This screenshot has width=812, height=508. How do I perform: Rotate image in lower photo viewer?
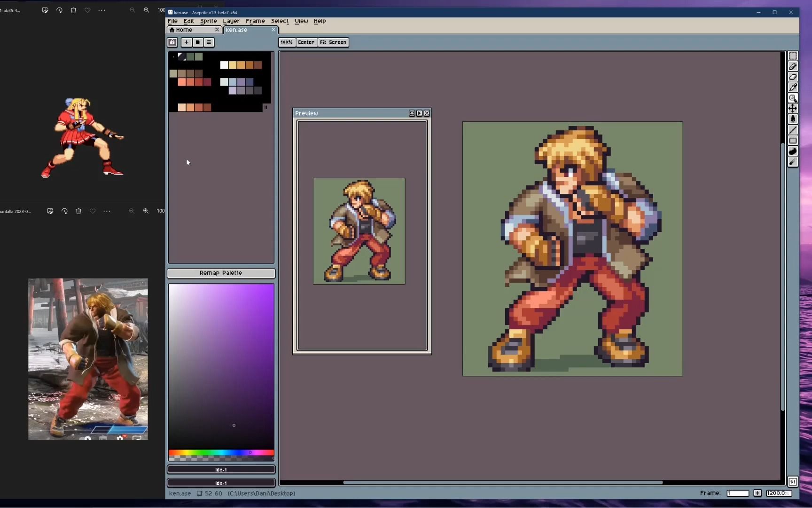[x=64, y=211]
